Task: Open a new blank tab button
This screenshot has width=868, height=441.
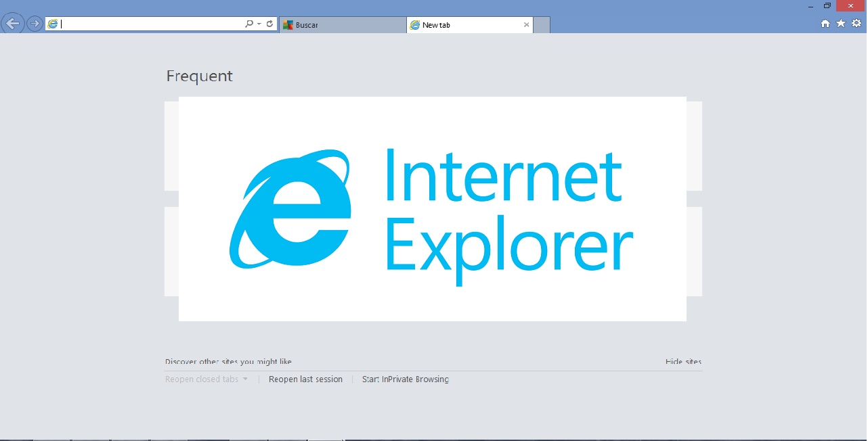Action: [542, 25]
